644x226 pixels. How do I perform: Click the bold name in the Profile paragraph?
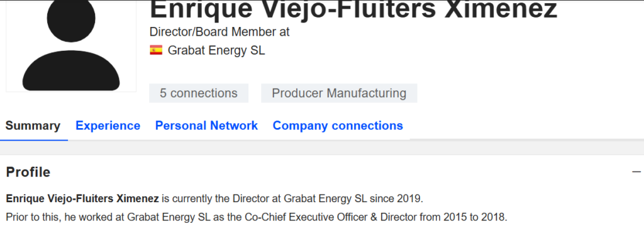point(82,200)
